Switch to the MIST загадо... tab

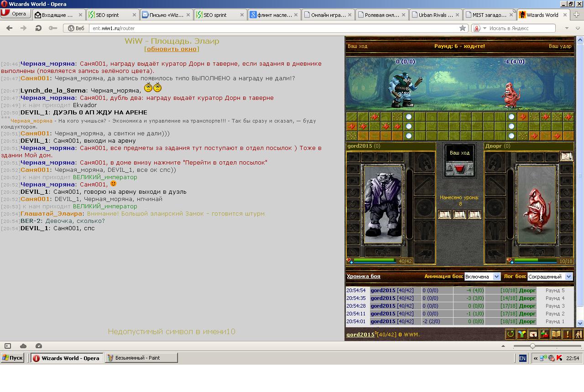(x=490, y=15)
